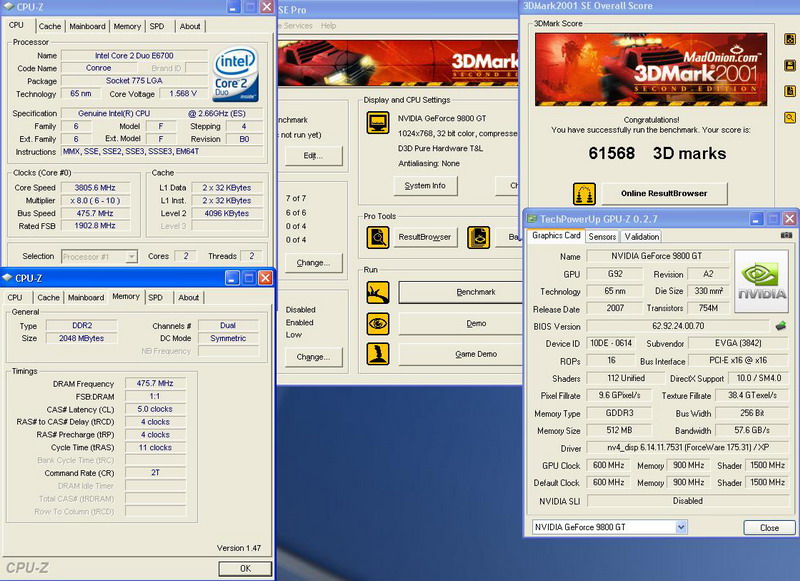Minimize the GPU-Z window

click(x=756, y=219)
